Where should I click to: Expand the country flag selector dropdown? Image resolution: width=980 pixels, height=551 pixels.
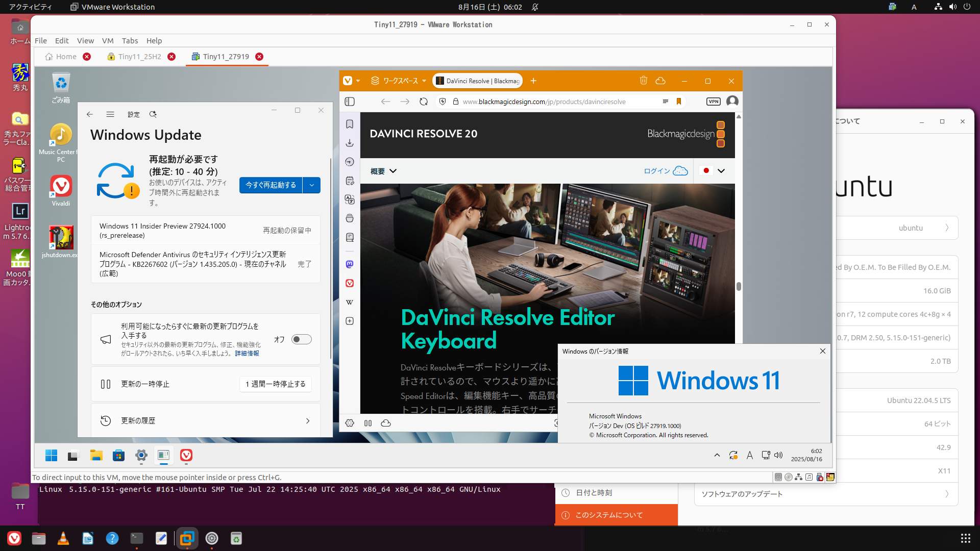click(714, 171)
